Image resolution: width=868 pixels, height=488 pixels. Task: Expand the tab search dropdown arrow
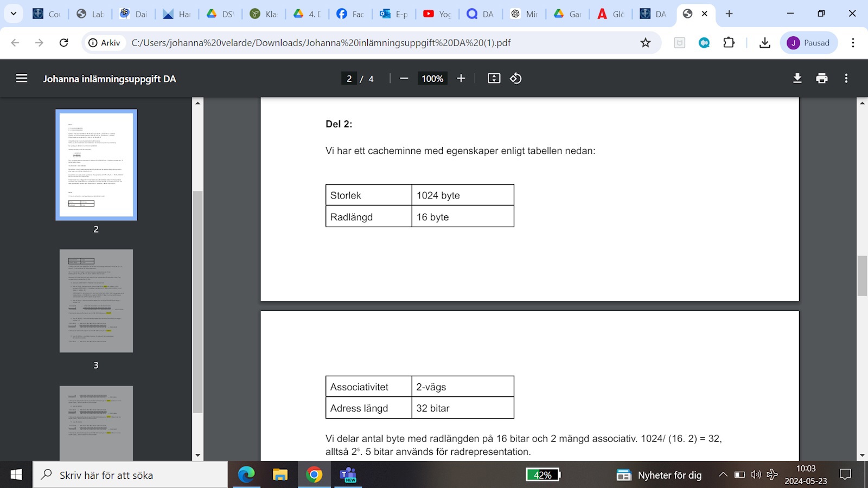pos(14,14)
